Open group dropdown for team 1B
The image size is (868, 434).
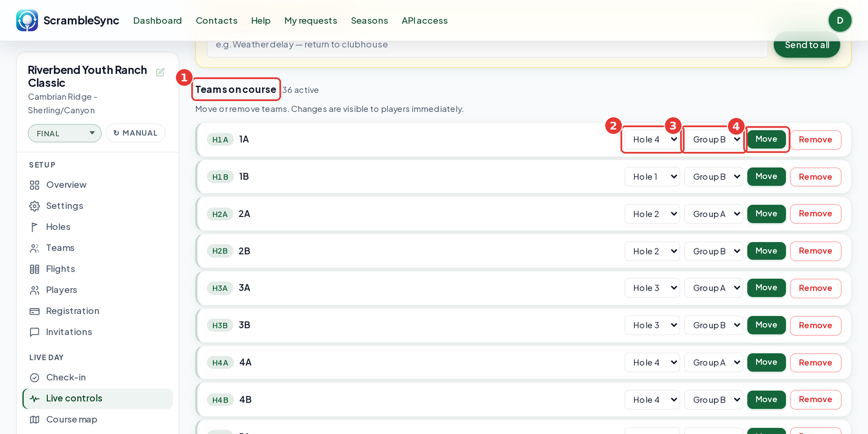coord(713,177)
